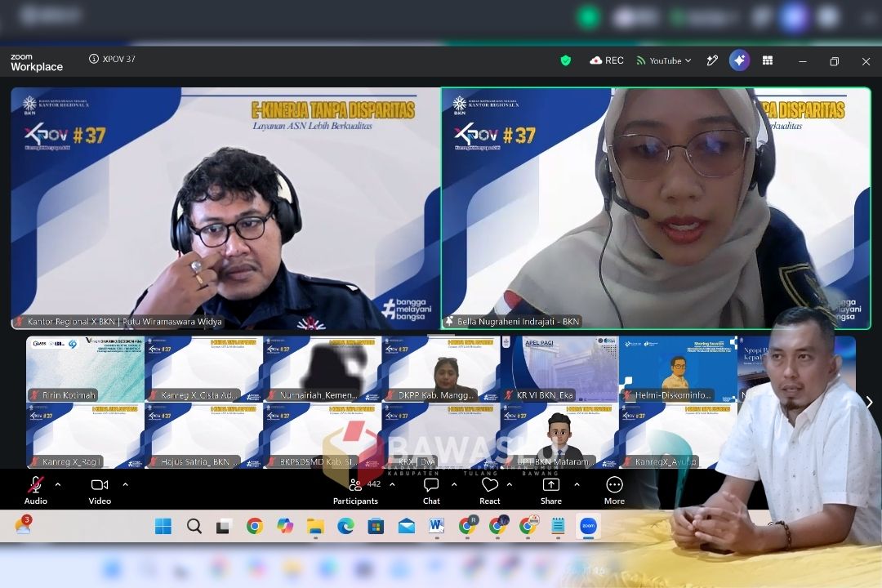This screenshot has height=588, width=882.
Task: Select Ririn Kotimah's video thumbnail
Action: 85,369
